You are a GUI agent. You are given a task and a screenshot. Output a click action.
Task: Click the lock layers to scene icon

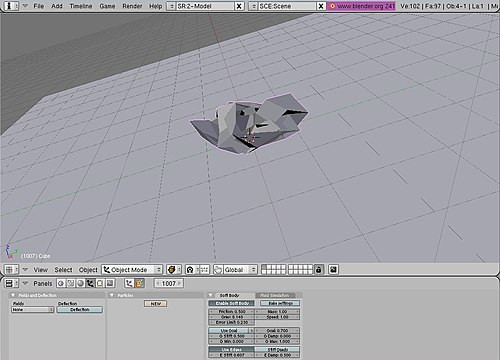[319, 270]
